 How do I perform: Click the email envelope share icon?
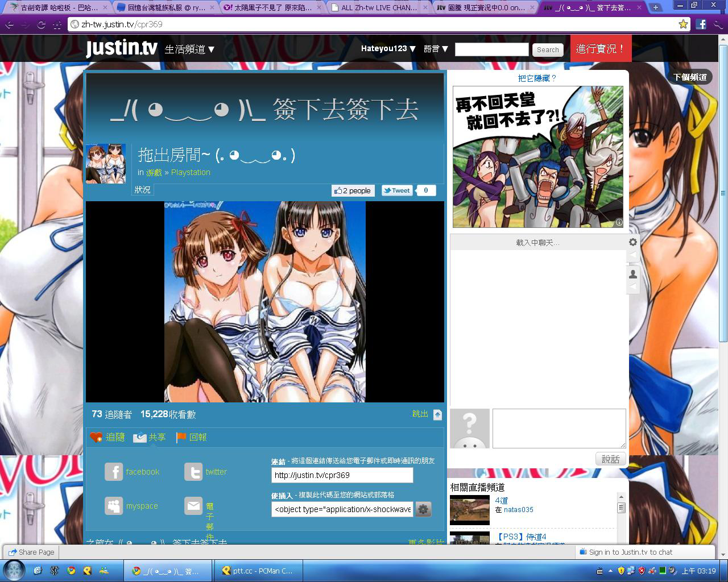click(x=193, y=506)
